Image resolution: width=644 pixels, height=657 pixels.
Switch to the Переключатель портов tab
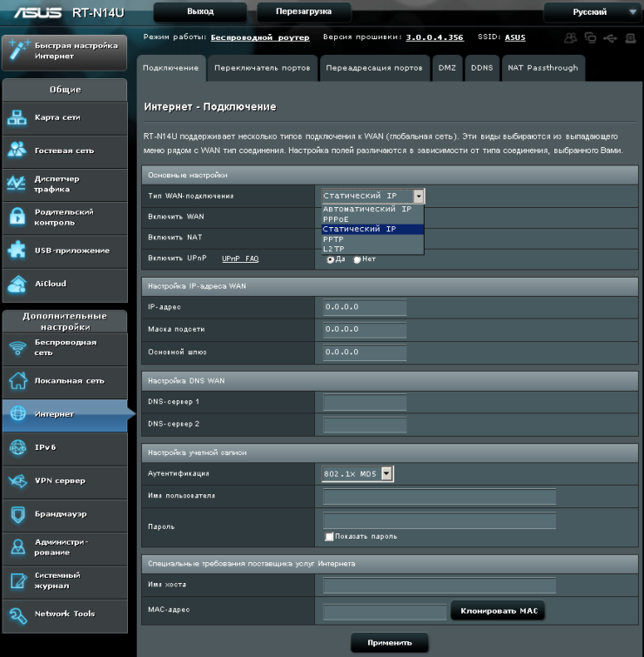pos(262,68)
